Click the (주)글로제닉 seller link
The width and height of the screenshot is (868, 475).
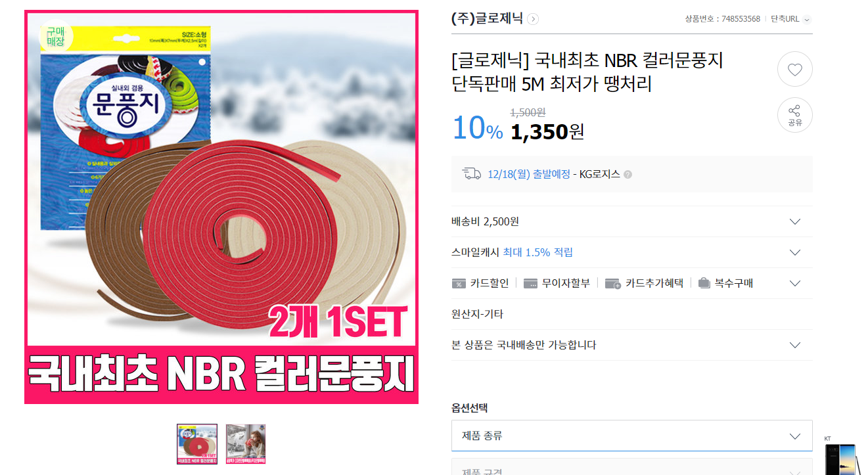pos(487,19)
